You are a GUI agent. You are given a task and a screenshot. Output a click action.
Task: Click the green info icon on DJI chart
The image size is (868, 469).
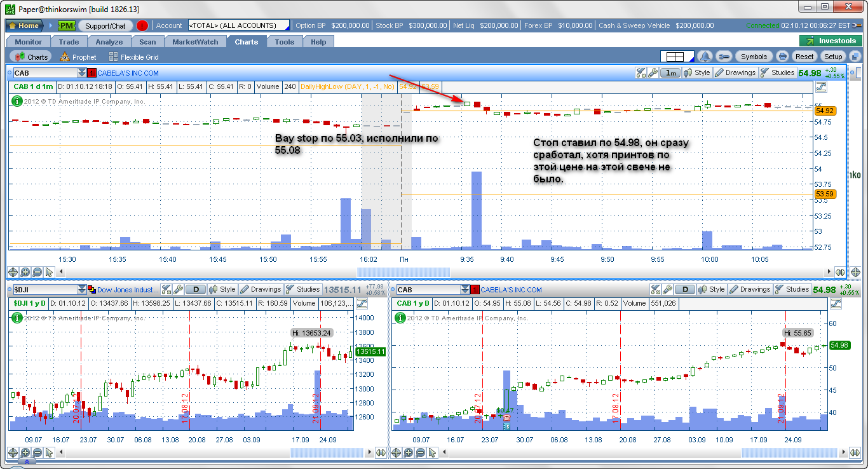coord(17,317)
